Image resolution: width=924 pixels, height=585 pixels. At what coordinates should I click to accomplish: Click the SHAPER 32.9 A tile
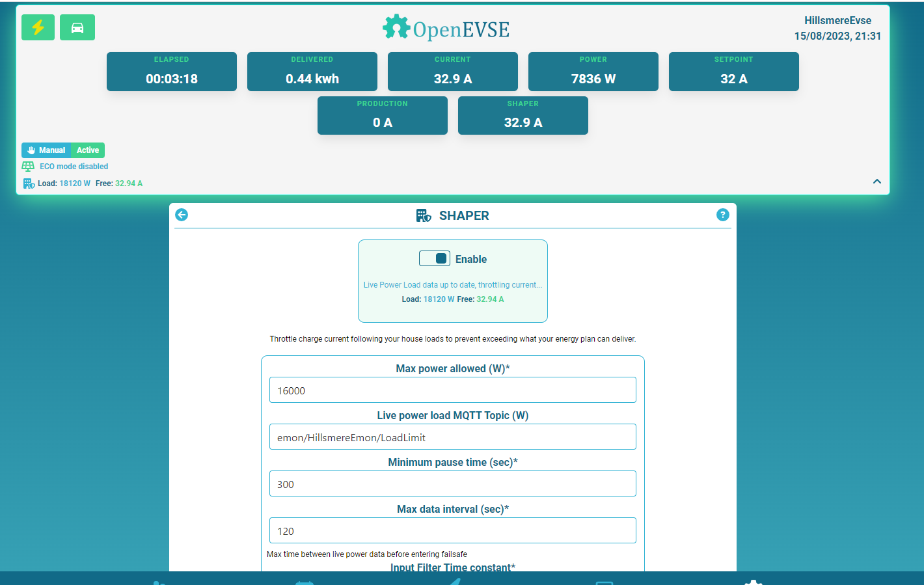(x=523, y=116)
